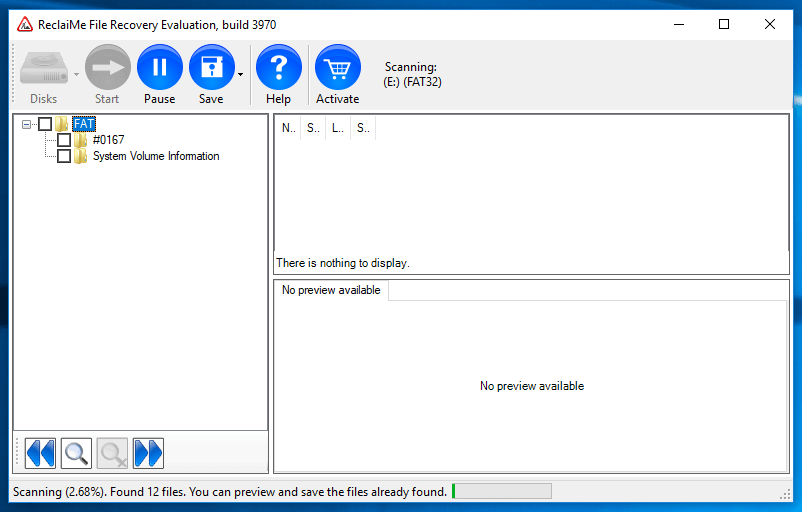Click the N.. column header

click(x=288, y=128)
